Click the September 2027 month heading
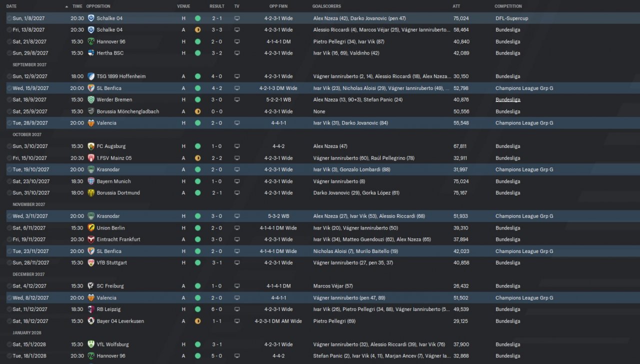The height and width of the screenshot is (364, 640). point(29,64)
